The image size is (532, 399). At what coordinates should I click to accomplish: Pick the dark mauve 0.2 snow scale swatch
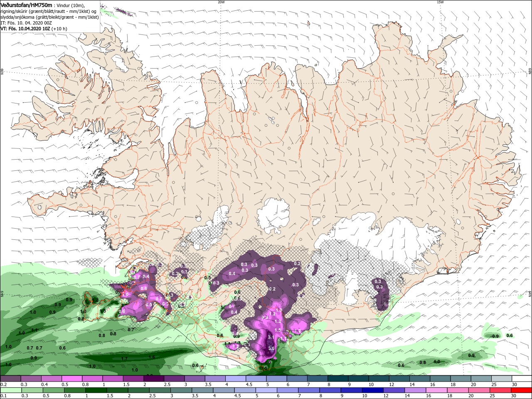10,379
